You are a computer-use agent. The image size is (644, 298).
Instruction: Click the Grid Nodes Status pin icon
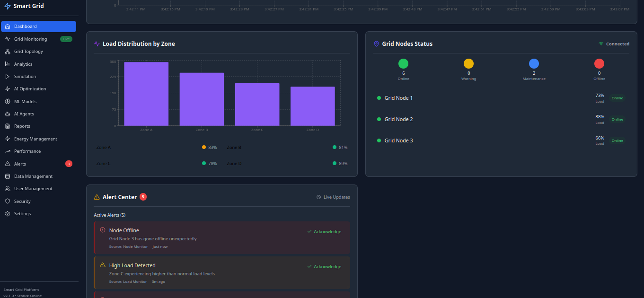(x=376, y=44)
